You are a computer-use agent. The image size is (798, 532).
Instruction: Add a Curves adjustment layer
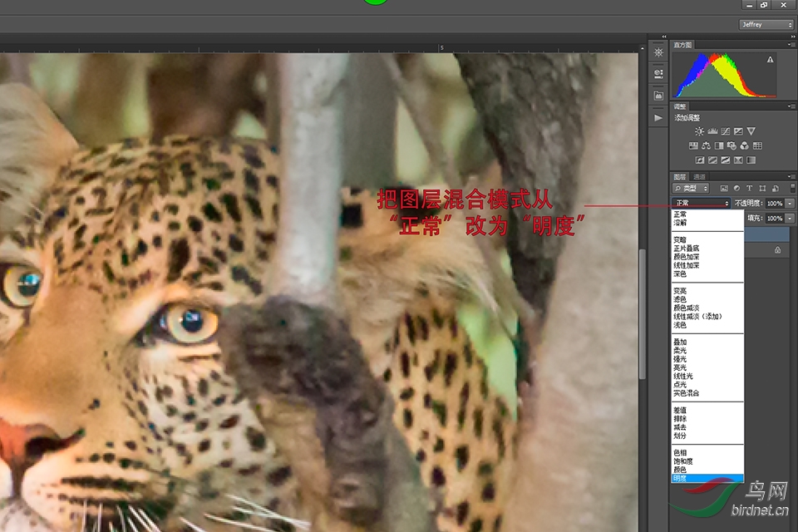click(x=726, y=131)
